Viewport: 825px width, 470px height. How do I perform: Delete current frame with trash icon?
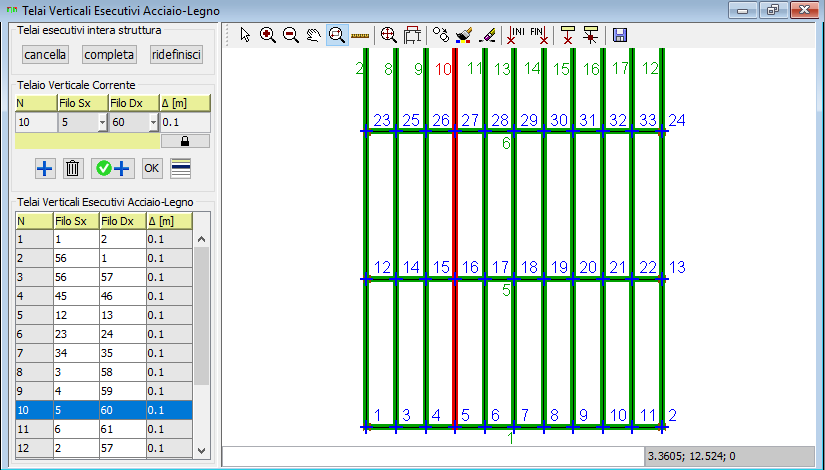click(x=73, y=168)
